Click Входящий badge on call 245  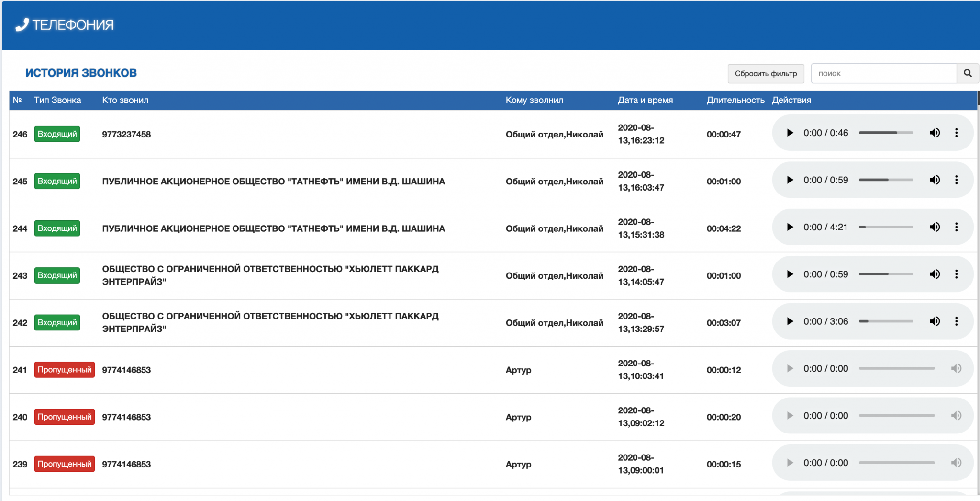[x=57, y=181]
